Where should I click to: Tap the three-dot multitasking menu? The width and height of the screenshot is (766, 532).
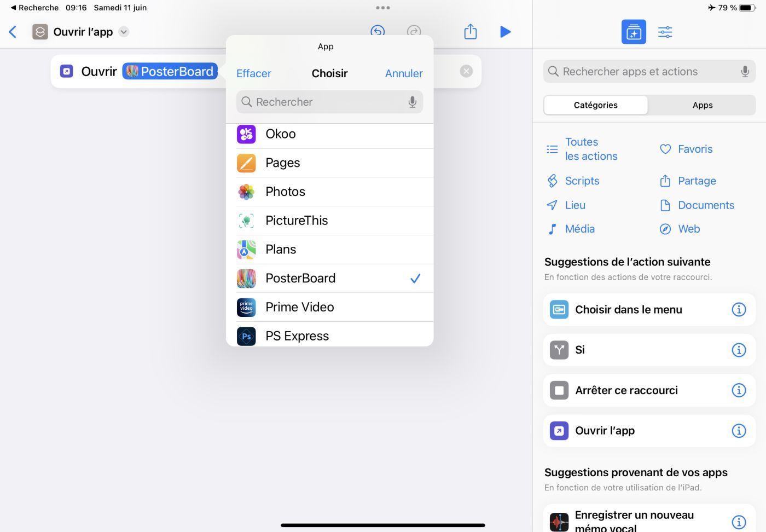(383, 8)
